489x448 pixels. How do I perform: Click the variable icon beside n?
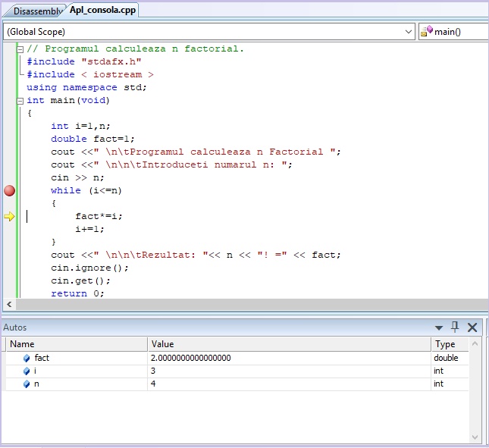(x=27, y=384)
